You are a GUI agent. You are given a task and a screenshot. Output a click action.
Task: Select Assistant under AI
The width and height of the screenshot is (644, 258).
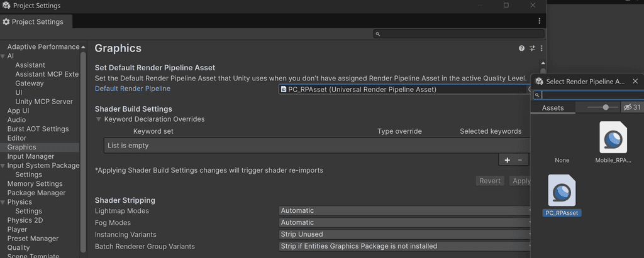[x=30, y=65]
